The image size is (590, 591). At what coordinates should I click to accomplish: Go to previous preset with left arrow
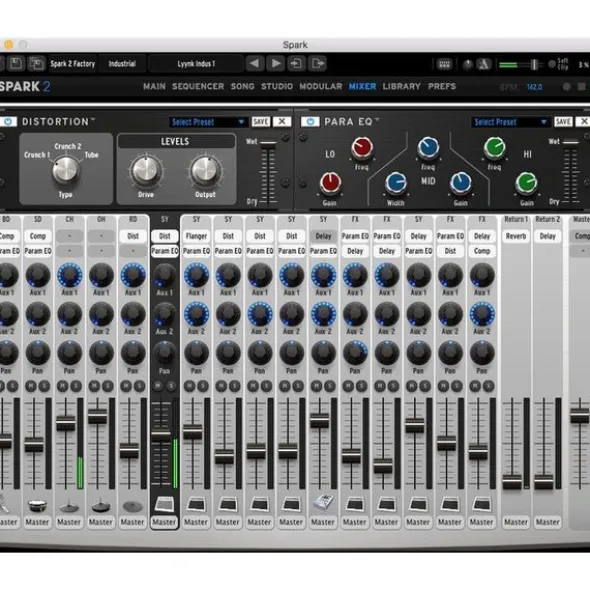tap(255, 63)
